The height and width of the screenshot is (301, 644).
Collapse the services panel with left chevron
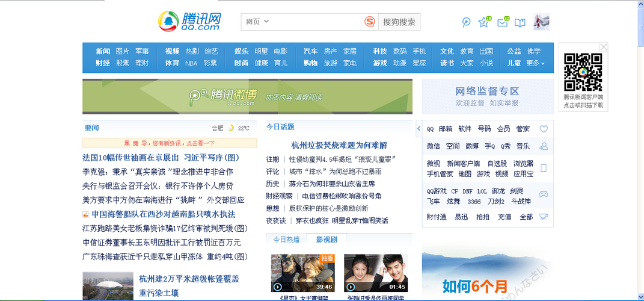pyautogui.click(x=419, y=129)
